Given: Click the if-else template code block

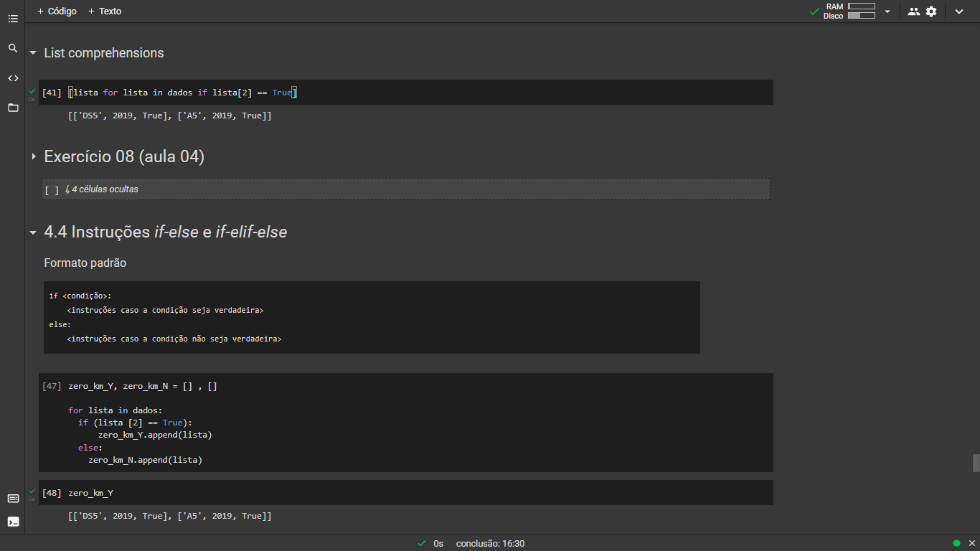Looking at the screenshot, I should (x=372, y=317).
